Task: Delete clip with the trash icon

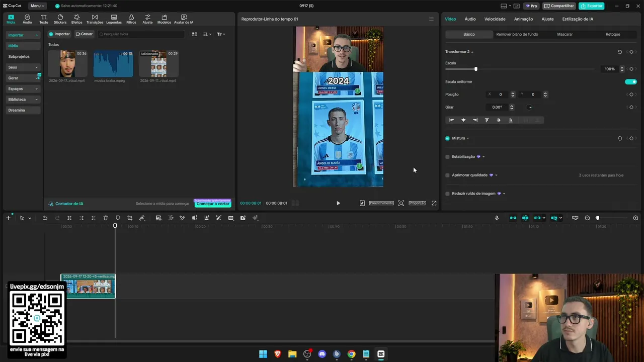Action: (x=106, y=218)
